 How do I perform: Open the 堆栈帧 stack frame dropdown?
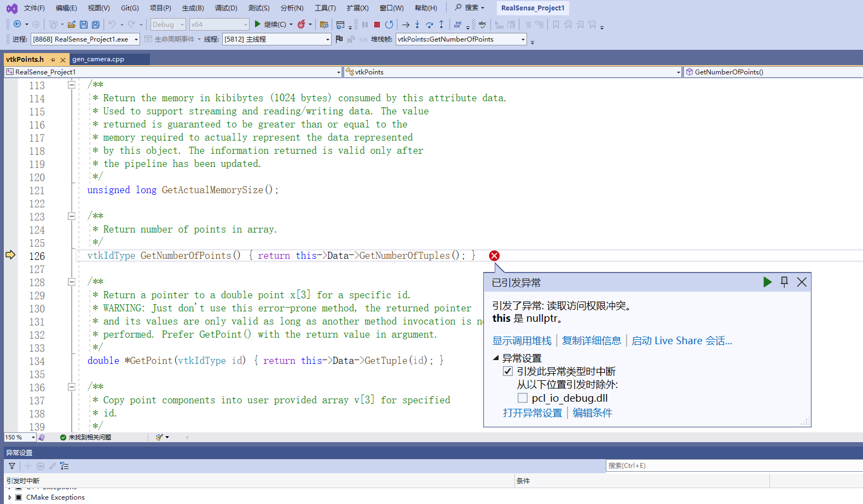point(523,39)
